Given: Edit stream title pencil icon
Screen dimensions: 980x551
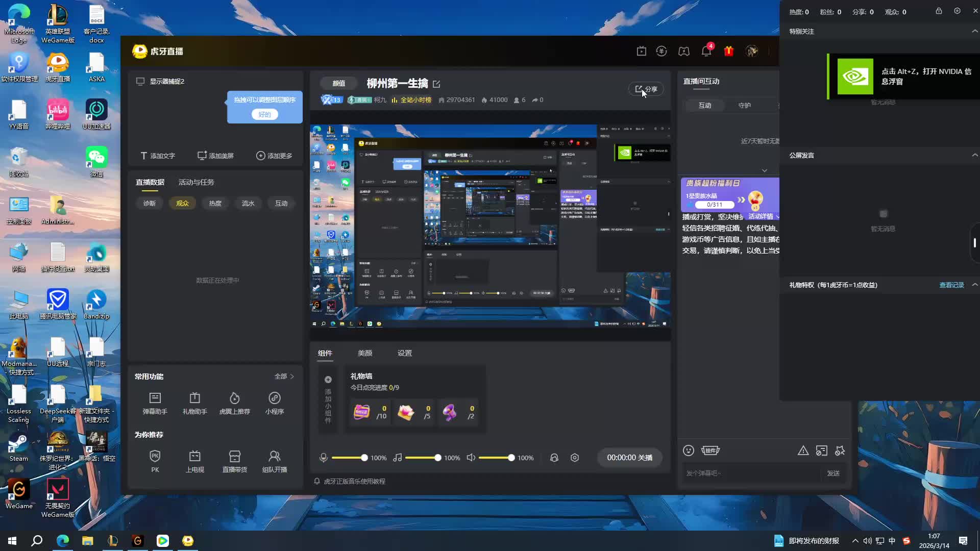Looking at the screenshot, I should [x=436, y=84].
